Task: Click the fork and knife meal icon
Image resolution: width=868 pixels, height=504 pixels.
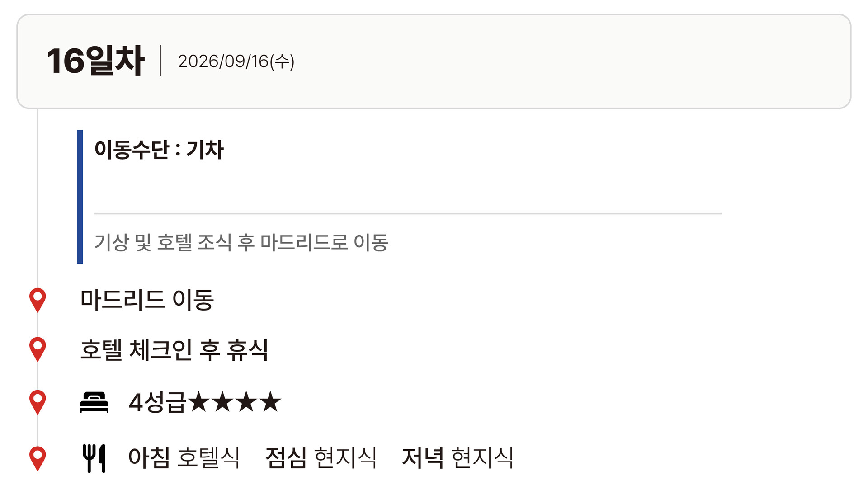Action: coord(94,458)
